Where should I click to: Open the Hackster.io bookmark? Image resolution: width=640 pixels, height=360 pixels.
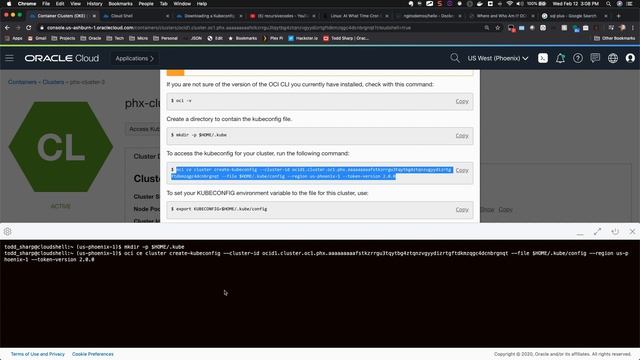(303, 38)
